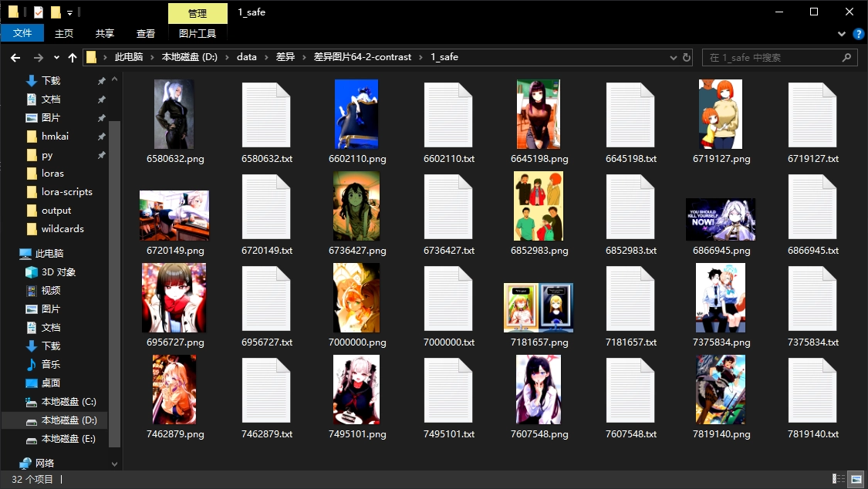Open the Help question mark icon
The height and width of the screenshot is (489, 868).
click(x=858, y=34)
